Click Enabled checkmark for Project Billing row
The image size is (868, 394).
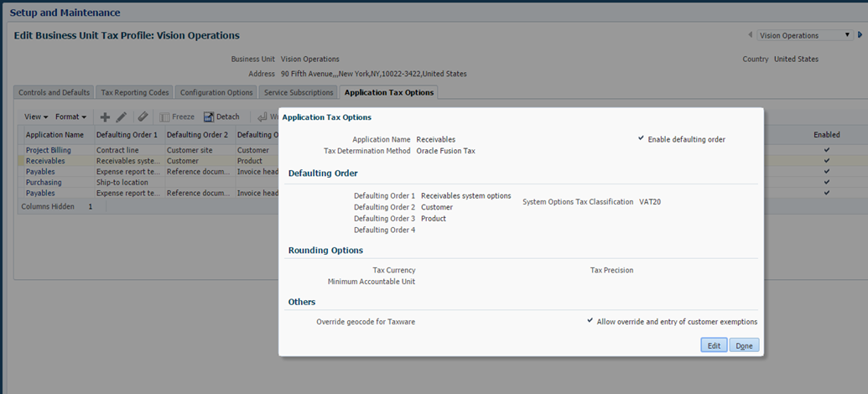click(826, 150)
